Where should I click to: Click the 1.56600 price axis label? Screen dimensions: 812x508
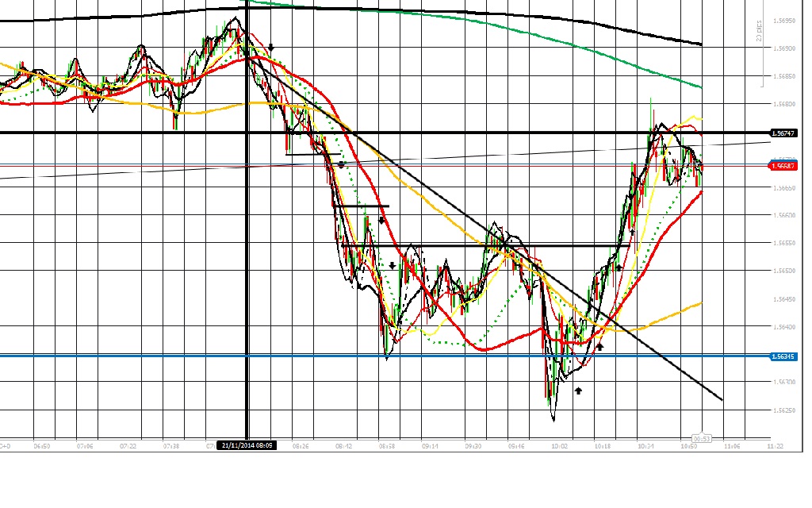click(783, 215)
